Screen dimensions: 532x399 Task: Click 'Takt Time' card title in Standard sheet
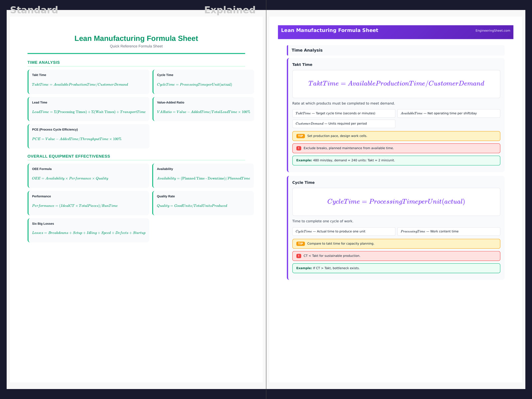tap(39, 75)
